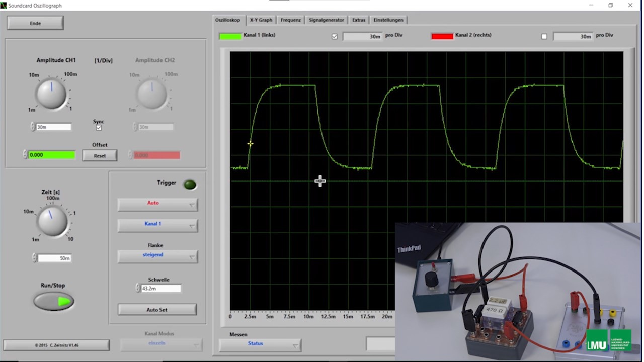Switch to the X-Y Graph tab
This screenshot has width=644, height=362.
[261, 20]
